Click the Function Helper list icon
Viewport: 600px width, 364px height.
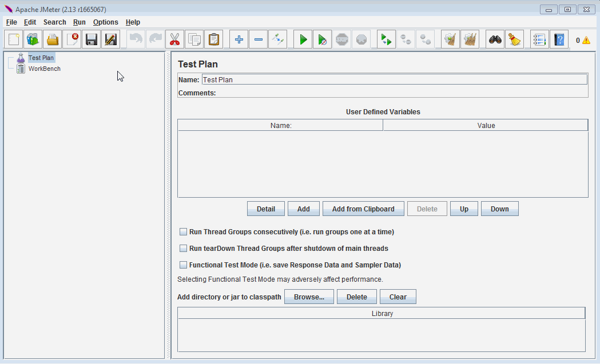tap(539, 39)
